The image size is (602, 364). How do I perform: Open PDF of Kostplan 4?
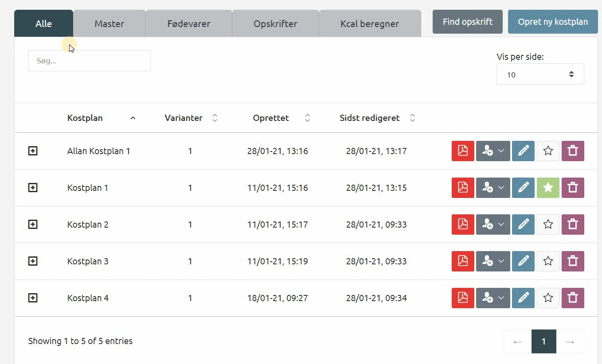(x=463, y=298)
